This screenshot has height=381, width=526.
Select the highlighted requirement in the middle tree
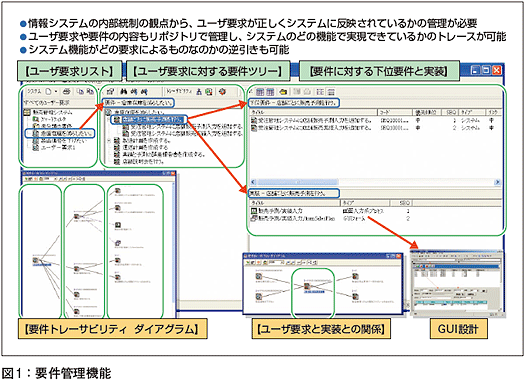pos(150,119)
